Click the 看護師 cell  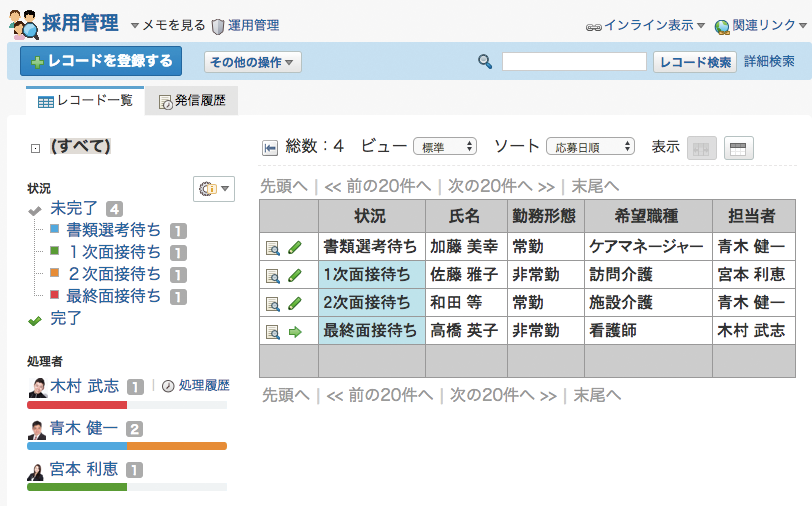point(648,330)
